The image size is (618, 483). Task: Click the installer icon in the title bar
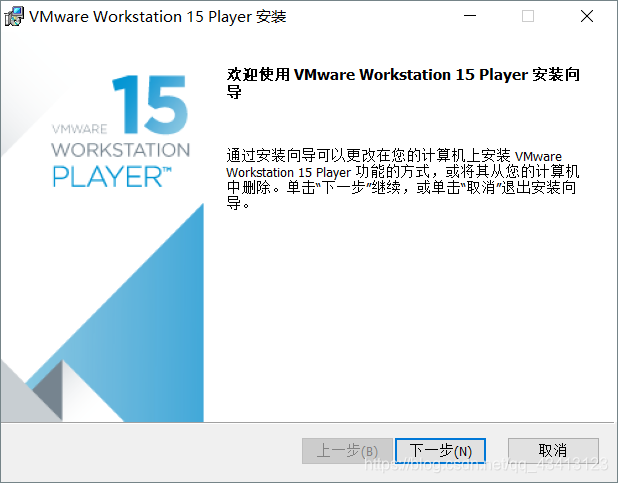click(x=14, y=17)
